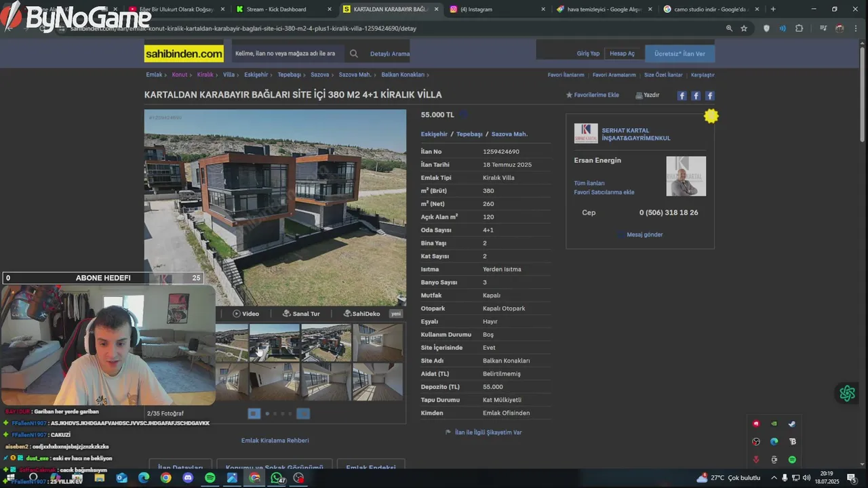The image size is (868, 488).
Task: Click the Hesap Aç button
Action: point(622,54)
